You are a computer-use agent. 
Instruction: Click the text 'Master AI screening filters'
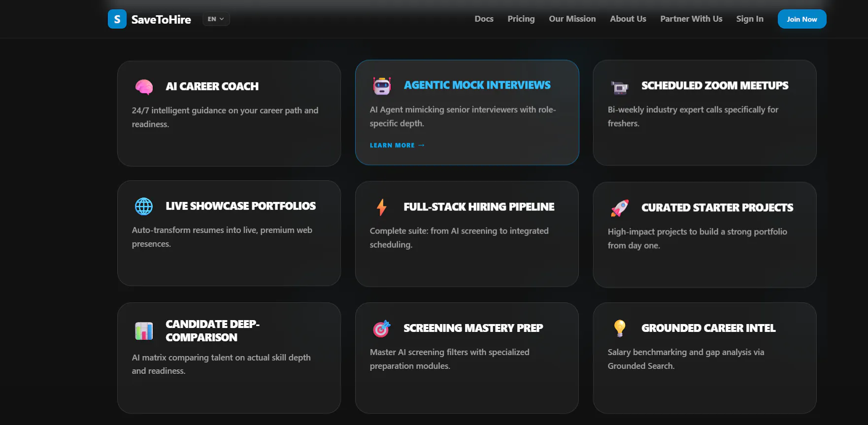[419, 352]
